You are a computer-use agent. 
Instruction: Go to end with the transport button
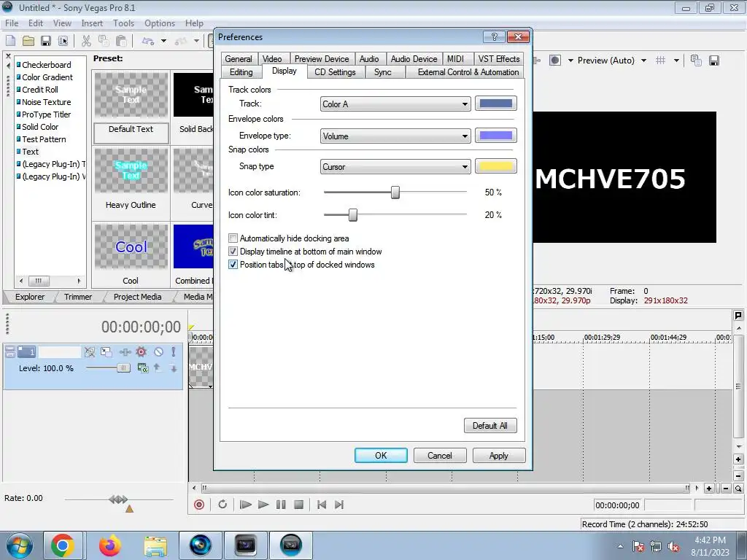click(x=339, y=505)
